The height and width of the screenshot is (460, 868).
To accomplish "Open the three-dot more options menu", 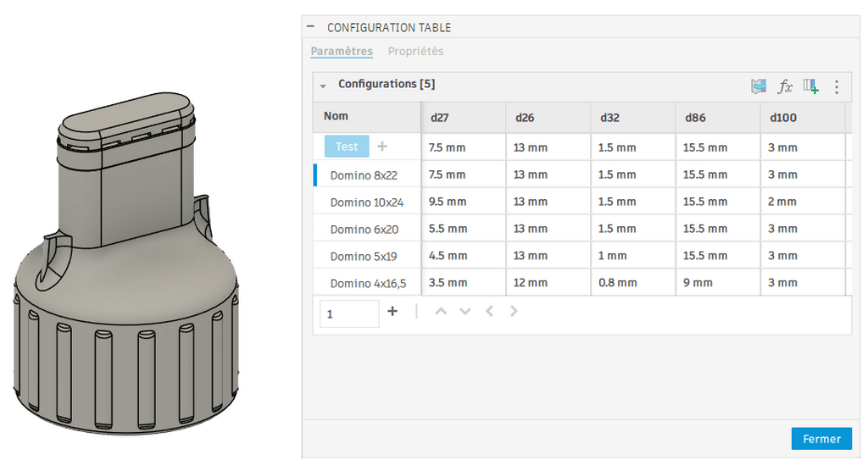I will 837,87.
